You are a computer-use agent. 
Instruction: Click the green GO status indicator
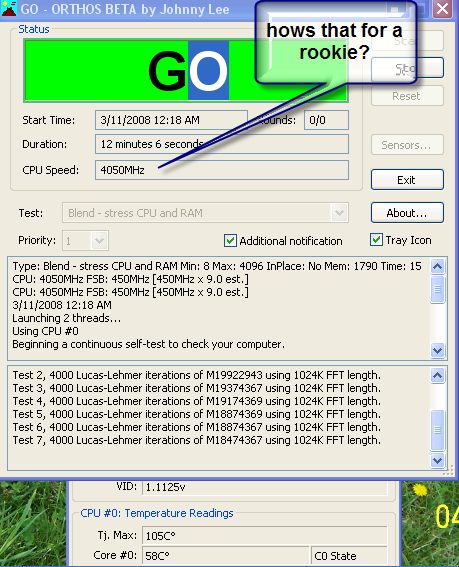(186, 70)
